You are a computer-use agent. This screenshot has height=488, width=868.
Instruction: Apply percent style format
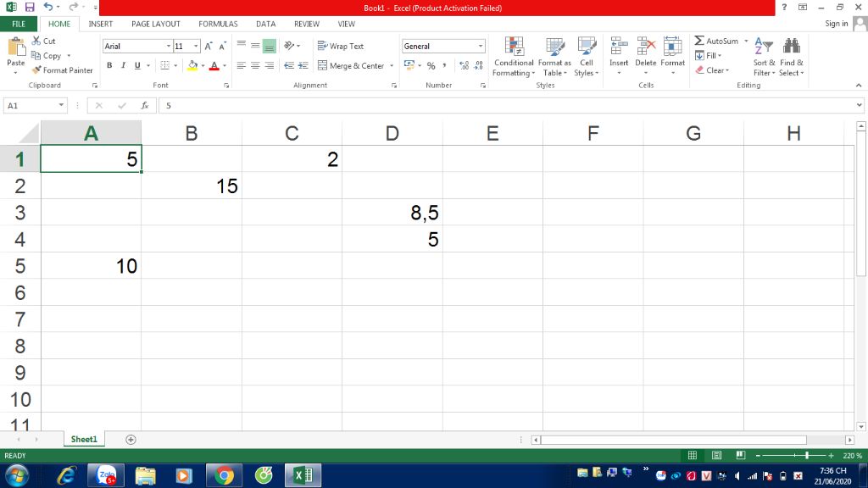431,65
